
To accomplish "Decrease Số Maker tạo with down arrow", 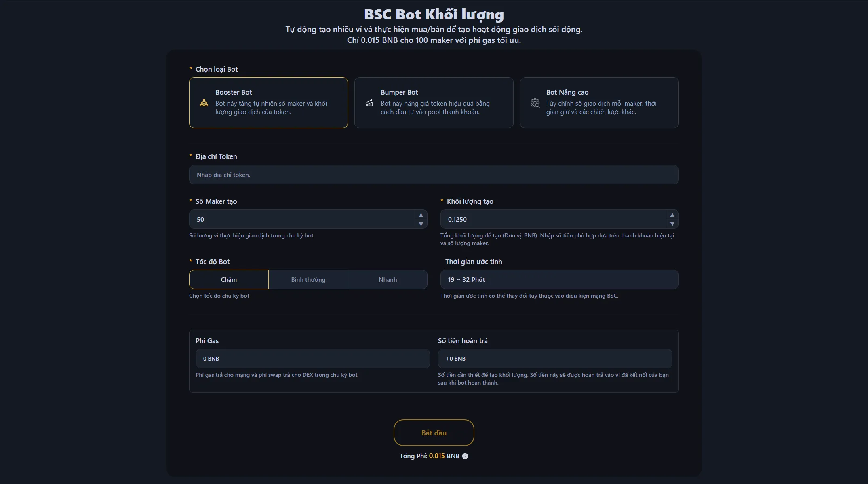I will [x=421, y=224].
